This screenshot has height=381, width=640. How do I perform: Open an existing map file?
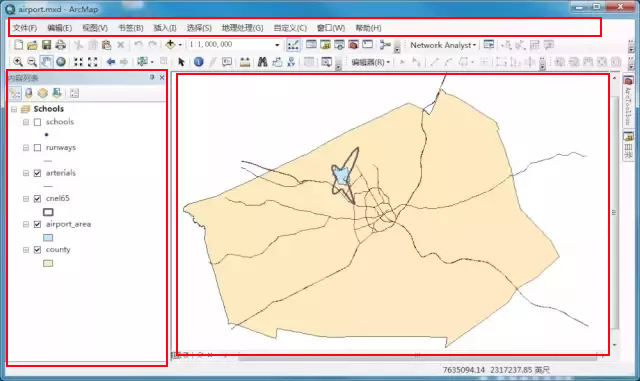[x=32, y=45]
